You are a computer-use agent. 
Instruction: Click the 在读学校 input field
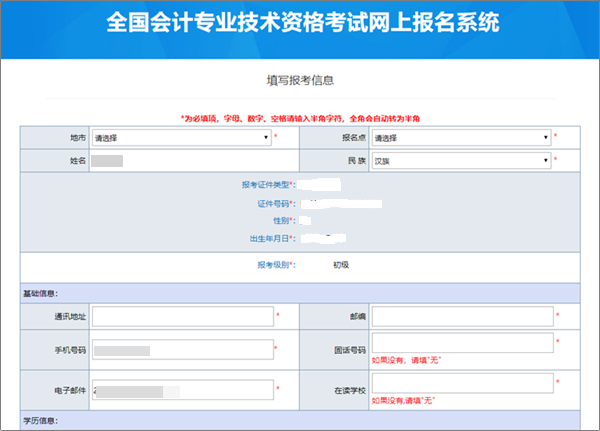pyautogui.click(x=463, y=383)
